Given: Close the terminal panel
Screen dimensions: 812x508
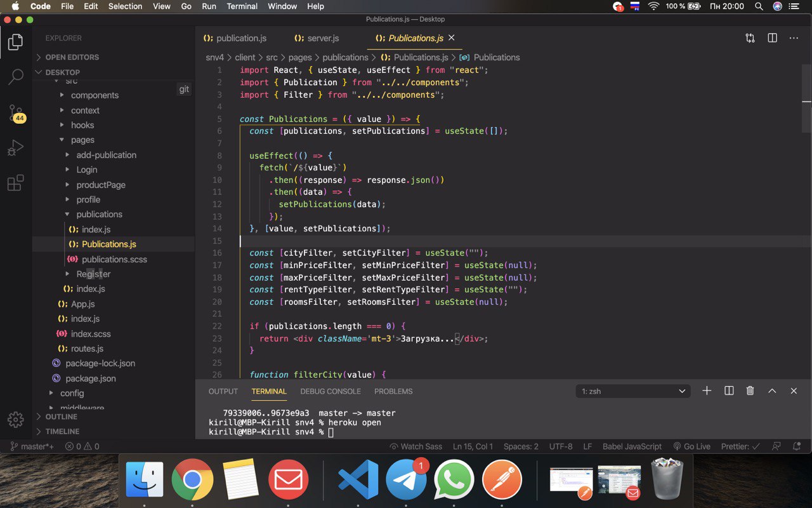Looking at the screenshot, I should [794, 391].
